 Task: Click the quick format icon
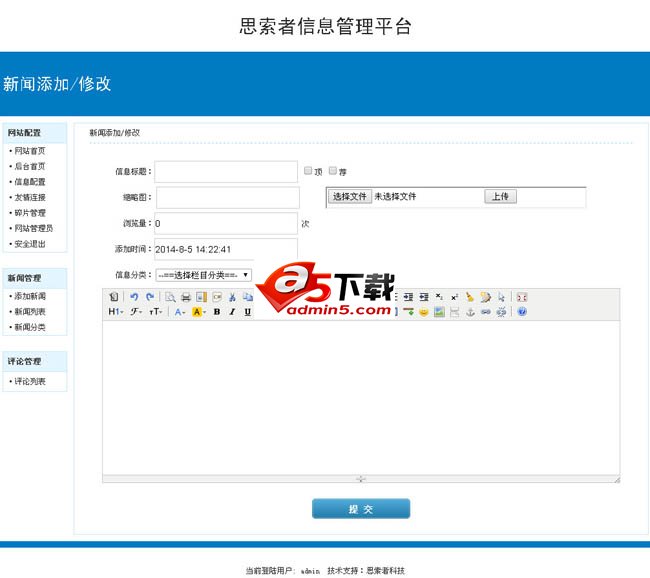pyautogui.click(x=485, y=297)
